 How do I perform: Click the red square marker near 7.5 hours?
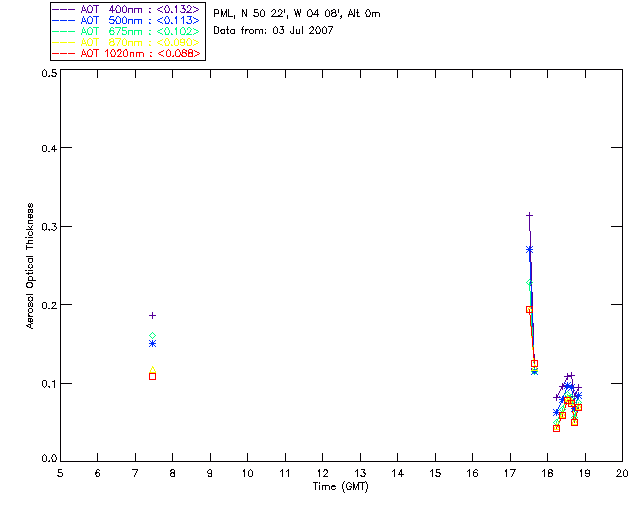(x=153, y=376)
